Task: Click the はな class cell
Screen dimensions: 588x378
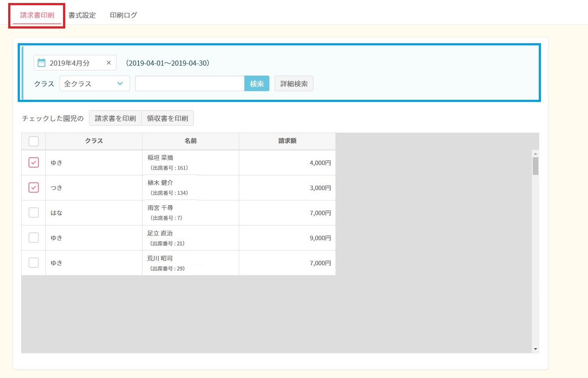Action: click(94, 213)
